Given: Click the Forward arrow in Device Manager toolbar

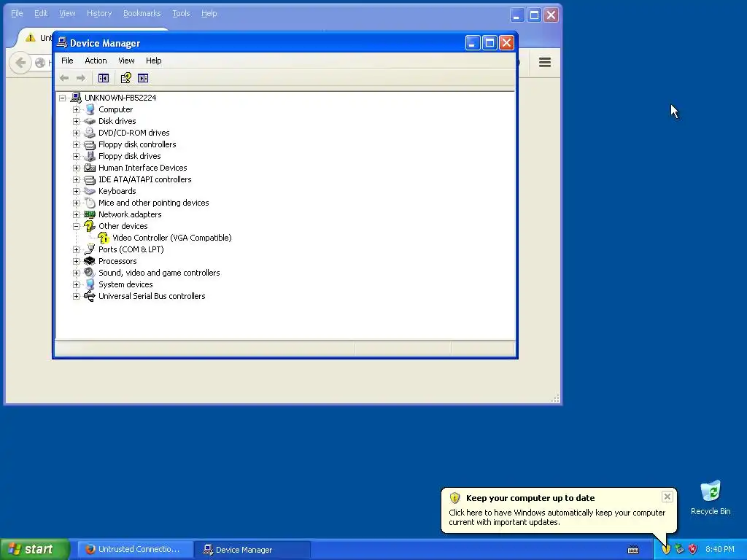Looking at the screenshot, I should pos(81,78).
